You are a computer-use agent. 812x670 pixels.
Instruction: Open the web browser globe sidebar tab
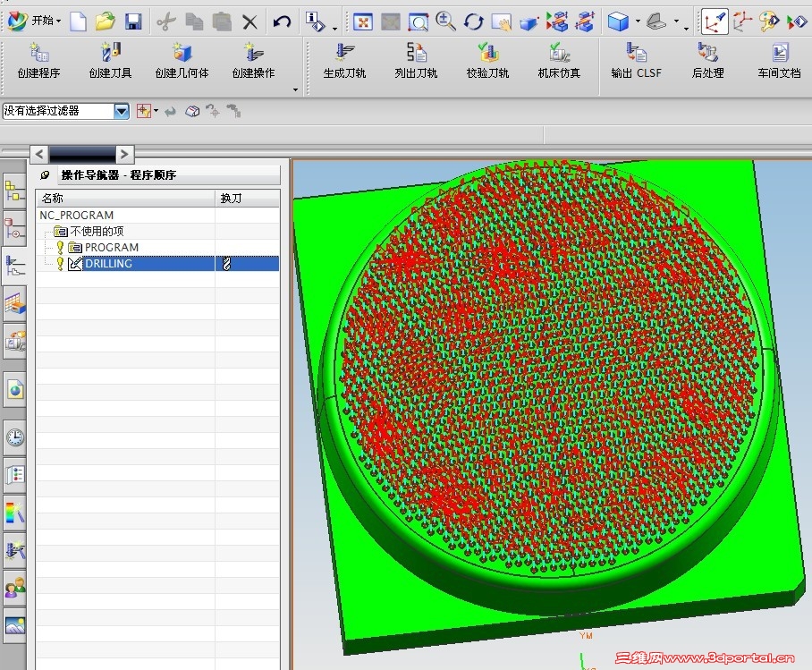click(x=15, y=388)
